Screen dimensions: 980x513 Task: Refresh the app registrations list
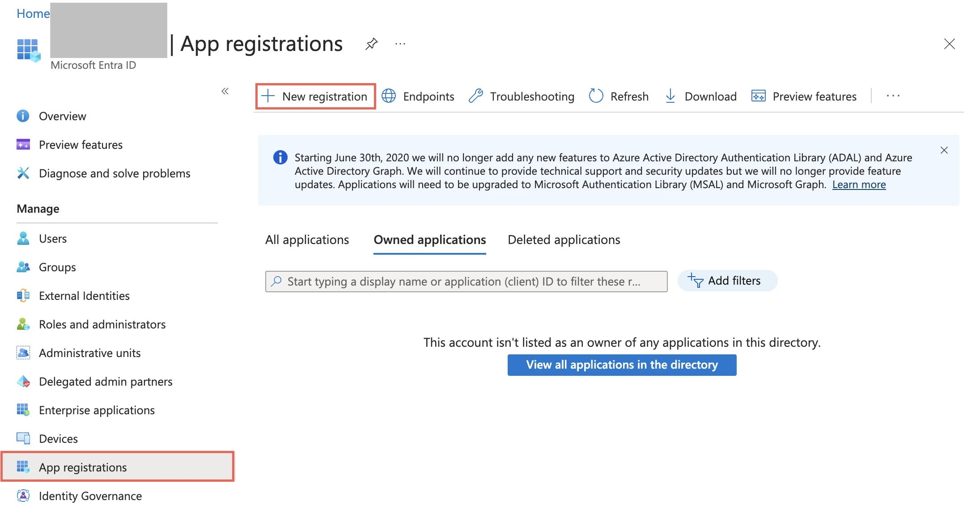[619, 96]
